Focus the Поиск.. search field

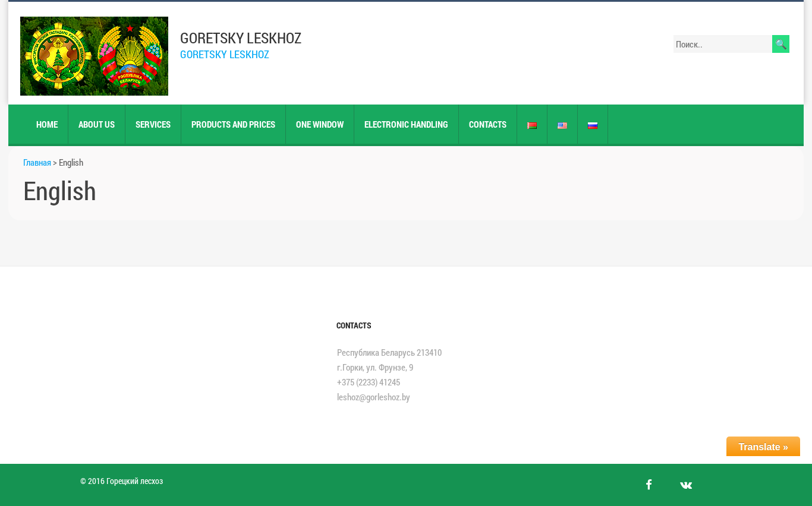pos(723,44)
